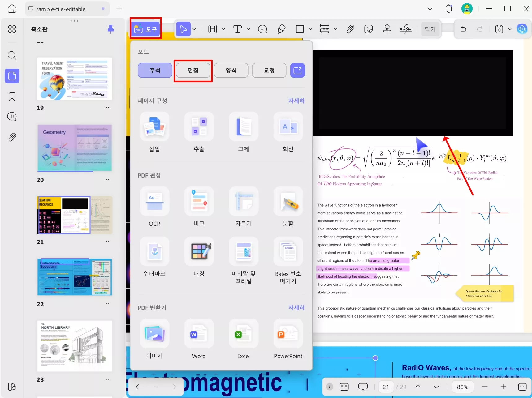The width and height of the screenshot is (532, 398).
Task: Open 자세히 link for PDF 변환기
Action: click(x=296, y=308)
